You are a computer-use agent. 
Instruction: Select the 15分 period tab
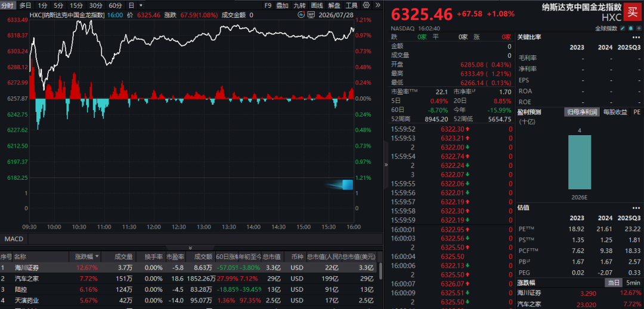(76, 5)
